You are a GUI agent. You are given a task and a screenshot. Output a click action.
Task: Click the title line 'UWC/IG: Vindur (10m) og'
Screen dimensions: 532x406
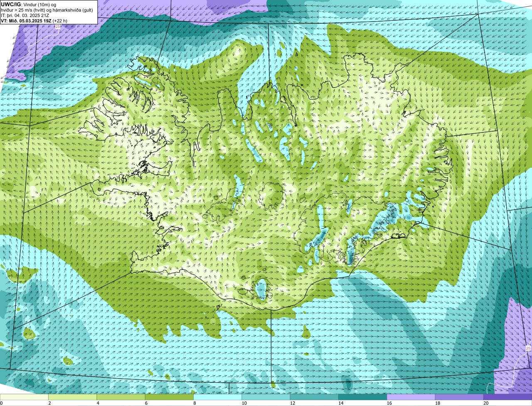click(x=29, y=4)
